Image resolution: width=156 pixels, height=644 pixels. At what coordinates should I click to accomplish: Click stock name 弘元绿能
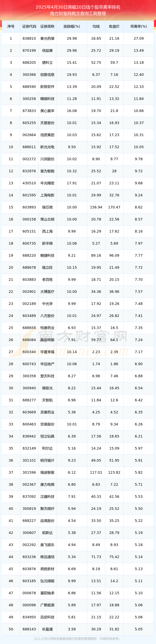47,581
